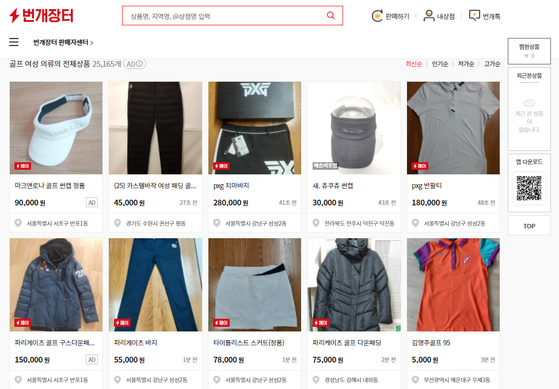Click the app download QR code
The image size is (559, 389).
[529, 188]
